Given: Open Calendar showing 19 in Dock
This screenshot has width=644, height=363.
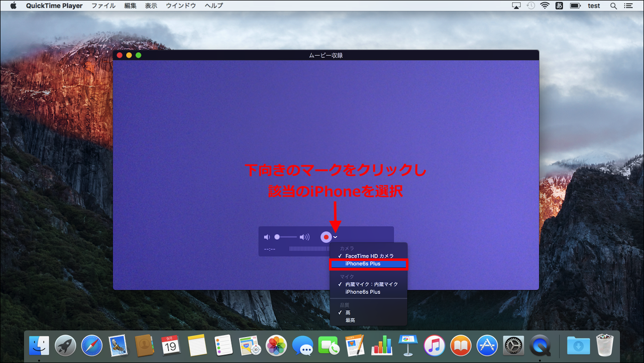Looking at the screenshot, I should [171, 345].
